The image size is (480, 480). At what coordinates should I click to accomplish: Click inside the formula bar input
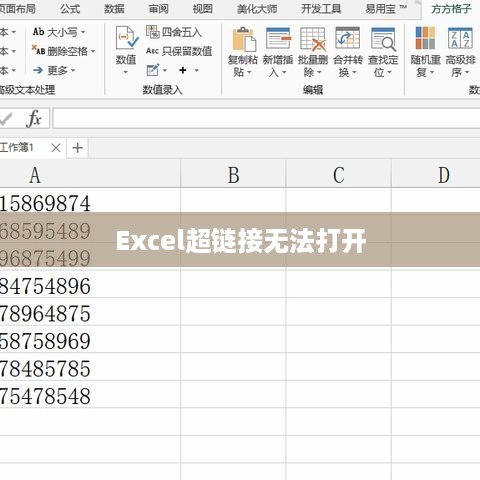pyautogui.click(x=266, y=118)
